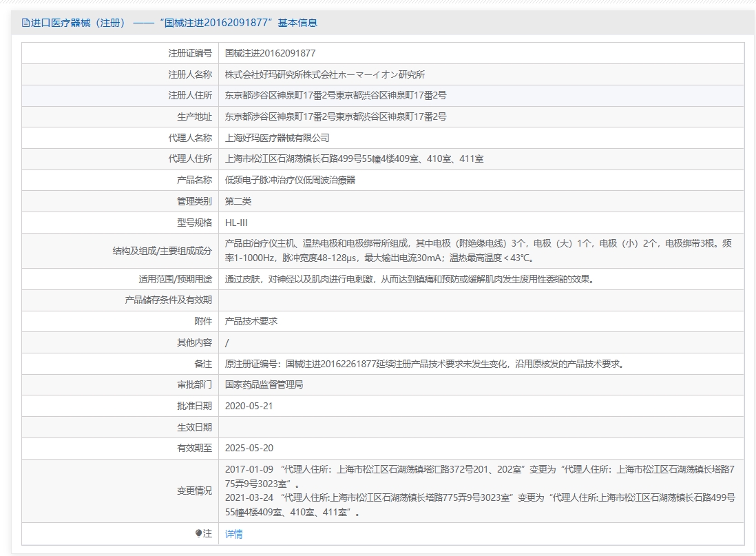Click the 备注 label
Viewport: 756px width, 556px height.
click(203, 364)
